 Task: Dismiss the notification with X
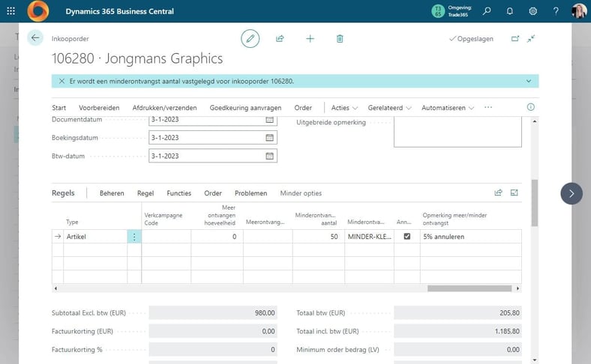coord(61,81)
